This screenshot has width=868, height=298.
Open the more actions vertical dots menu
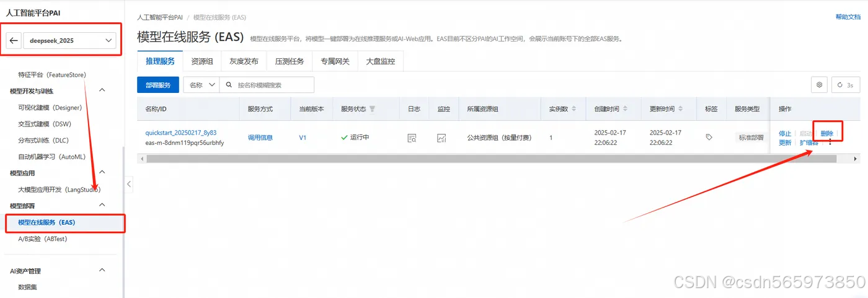click(x=830, y=142)
